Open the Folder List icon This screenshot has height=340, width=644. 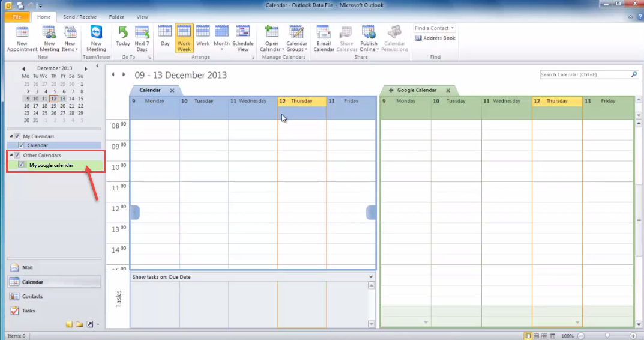(x=79, y=324)
